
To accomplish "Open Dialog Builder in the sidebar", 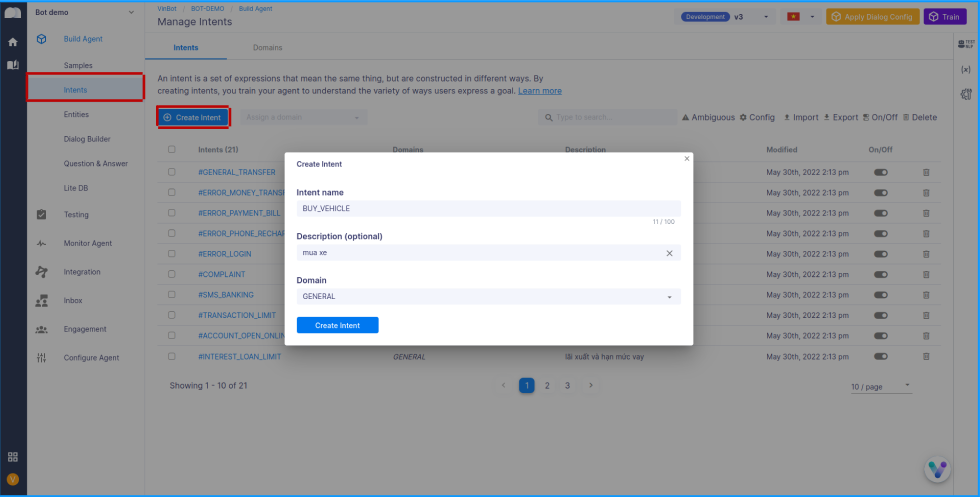I will point(86,139).
